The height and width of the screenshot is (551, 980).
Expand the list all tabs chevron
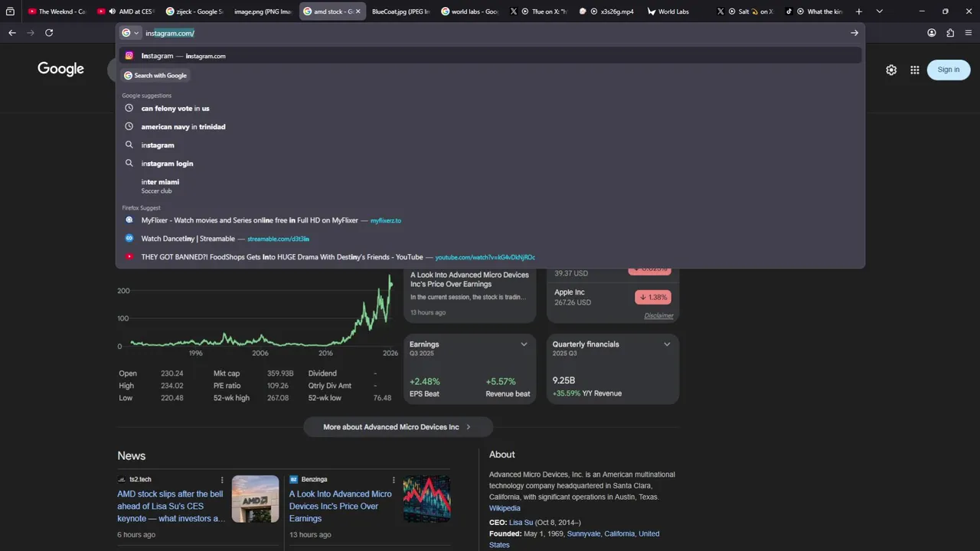[879, 11]
